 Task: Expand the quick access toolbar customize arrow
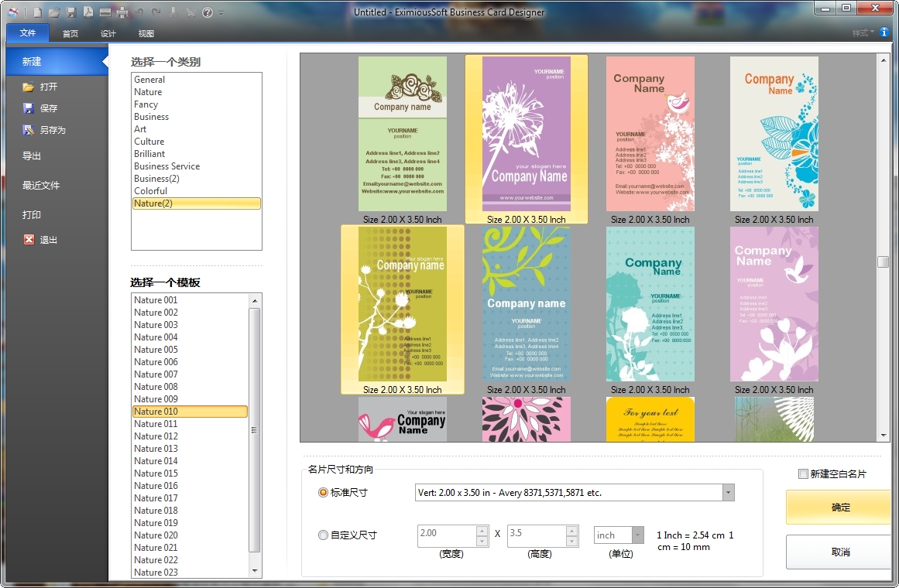(x=221, y=13)
